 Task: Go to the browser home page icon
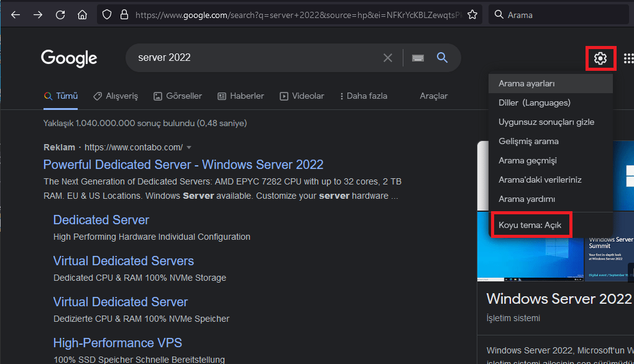(82, 15)
